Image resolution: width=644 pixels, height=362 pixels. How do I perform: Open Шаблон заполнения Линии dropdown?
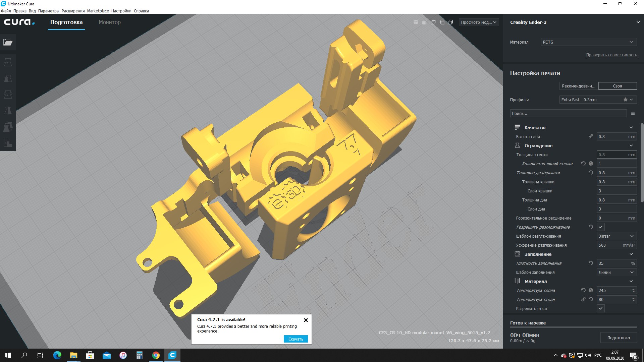[x=616, y=272]
